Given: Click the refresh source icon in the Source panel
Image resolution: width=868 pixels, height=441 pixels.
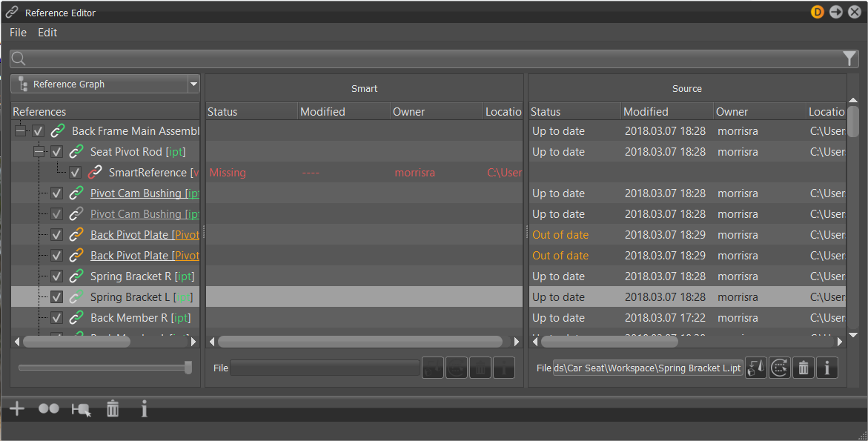Looking at the screenshot, I should pos(779,368).
